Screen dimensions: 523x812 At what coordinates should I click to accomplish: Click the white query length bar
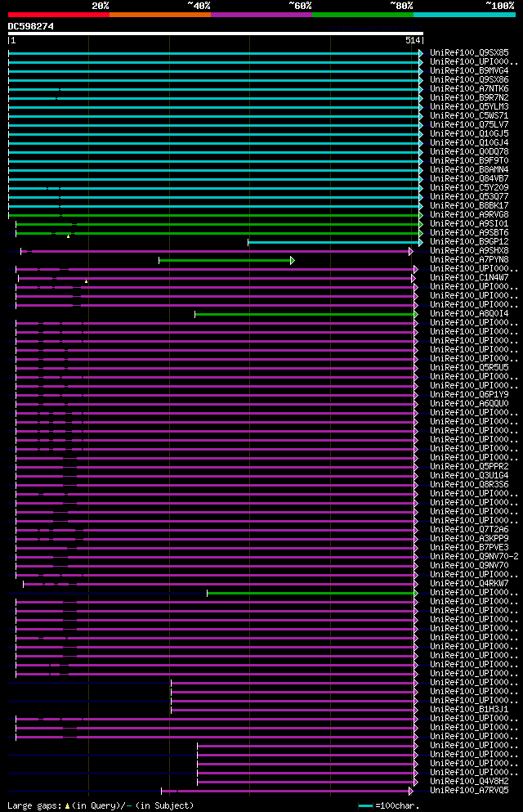tap(215, 34)
